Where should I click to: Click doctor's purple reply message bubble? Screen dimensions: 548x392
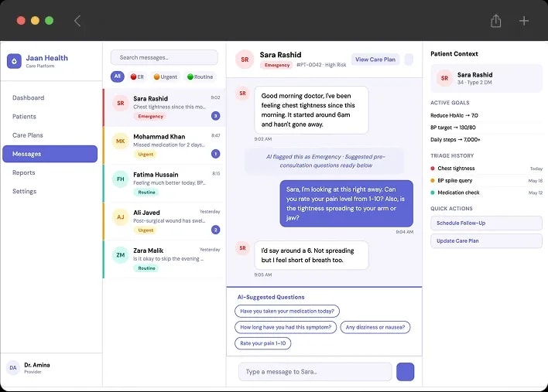346,203
